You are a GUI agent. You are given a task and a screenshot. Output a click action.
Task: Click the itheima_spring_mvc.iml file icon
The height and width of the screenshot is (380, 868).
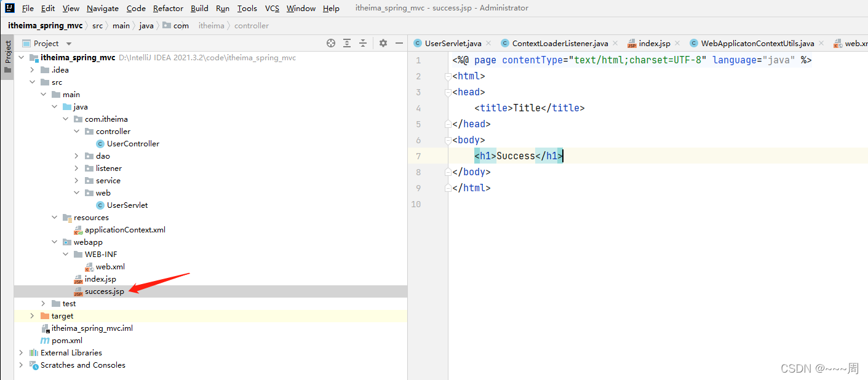click(x=45, y=328)
